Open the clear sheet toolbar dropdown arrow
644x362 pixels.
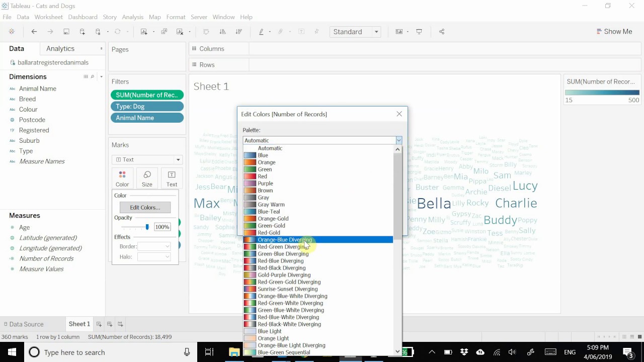[x=189, y=32]
